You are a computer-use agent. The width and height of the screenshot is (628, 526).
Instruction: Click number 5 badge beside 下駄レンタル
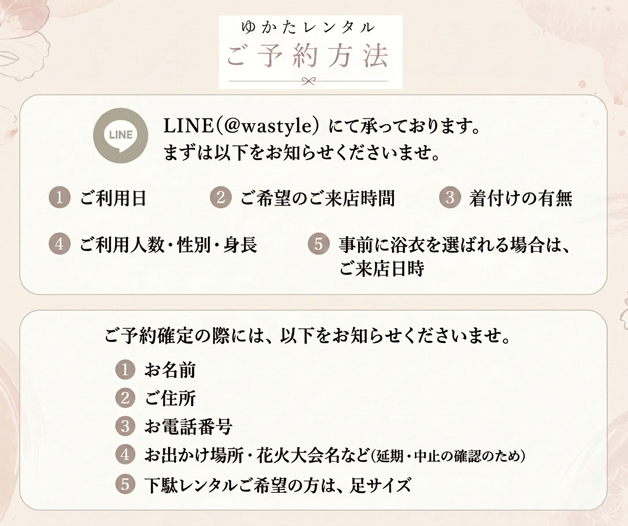(125, 484)
